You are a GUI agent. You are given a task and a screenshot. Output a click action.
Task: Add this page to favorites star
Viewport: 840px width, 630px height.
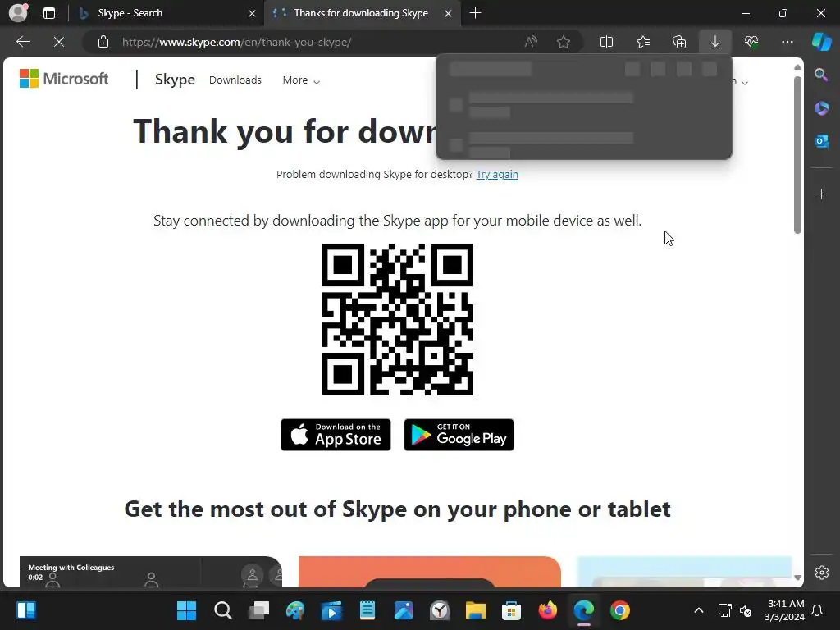click(x=563, y=42)
